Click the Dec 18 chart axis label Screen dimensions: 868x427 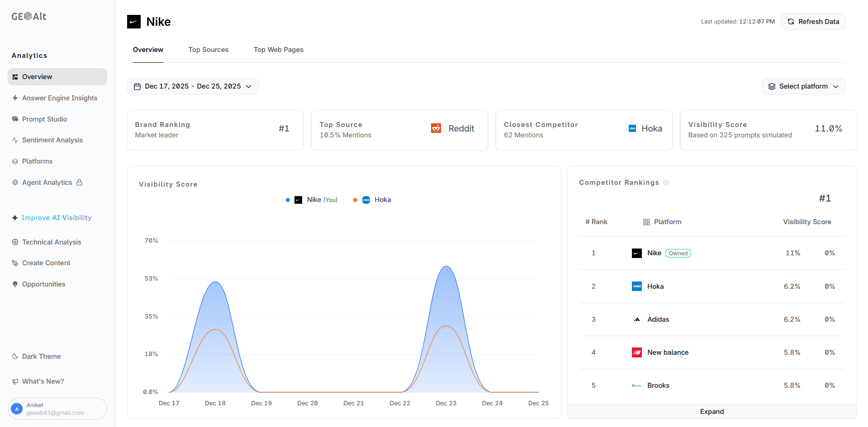click(x=215, y=403)
